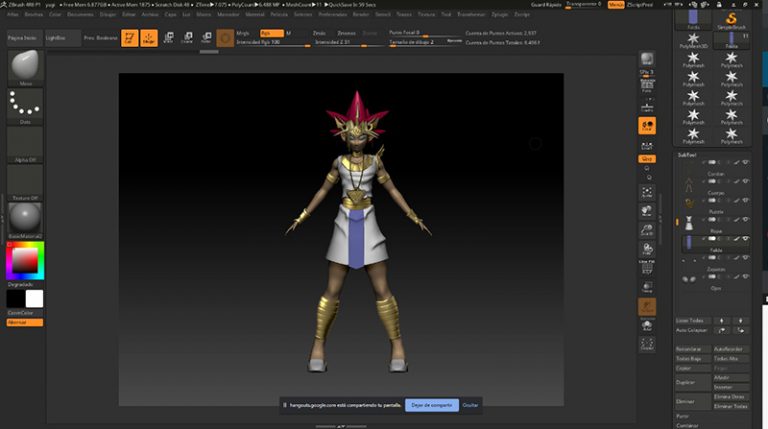
Task: Click the L.Sym icon in right shelf
Action: [x=647, y=145]
